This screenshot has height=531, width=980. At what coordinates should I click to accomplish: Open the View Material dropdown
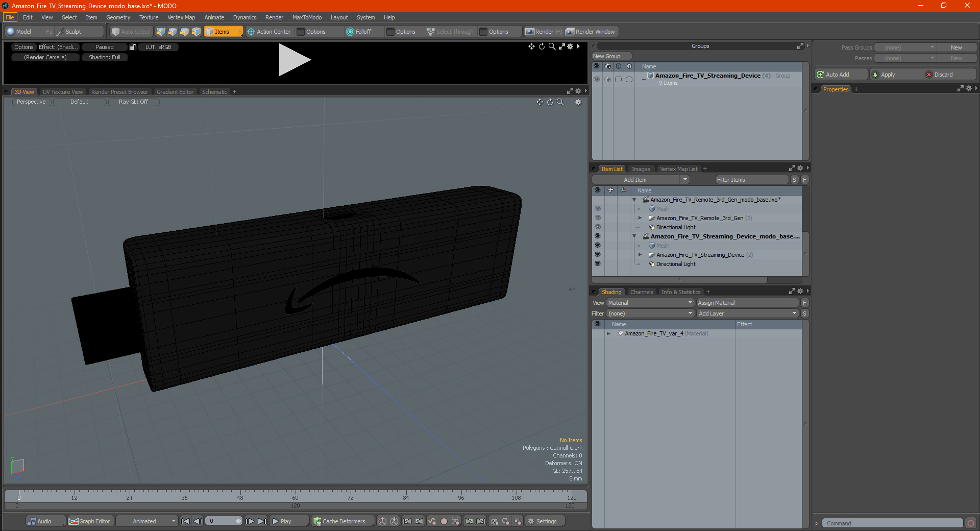[650, 303]
